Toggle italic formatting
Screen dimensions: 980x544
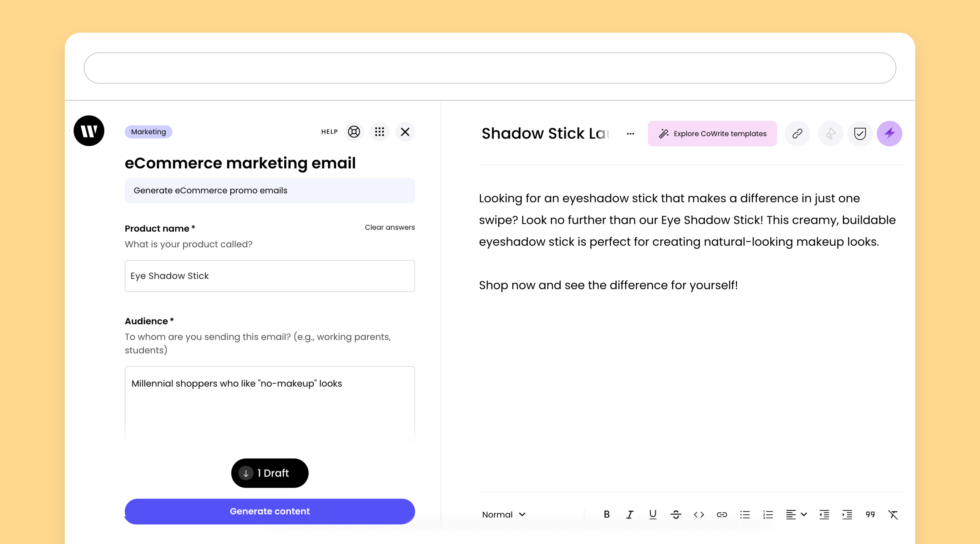tap(630, 514)
